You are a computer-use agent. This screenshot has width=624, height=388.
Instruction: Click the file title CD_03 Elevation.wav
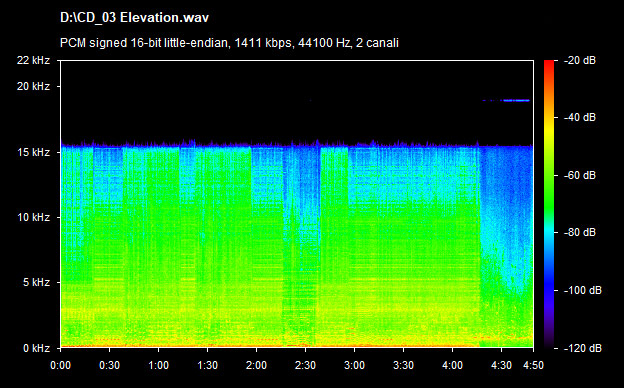click(x=134, y=18)
